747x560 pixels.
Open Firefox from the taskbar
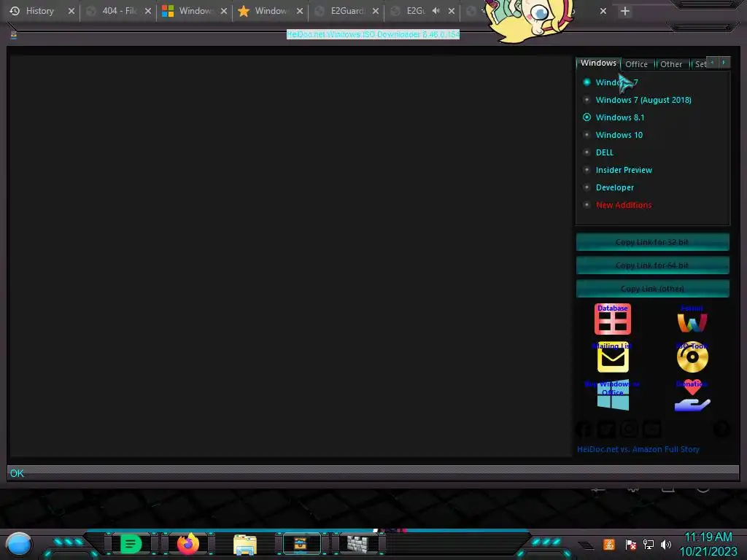pos(187,544)
